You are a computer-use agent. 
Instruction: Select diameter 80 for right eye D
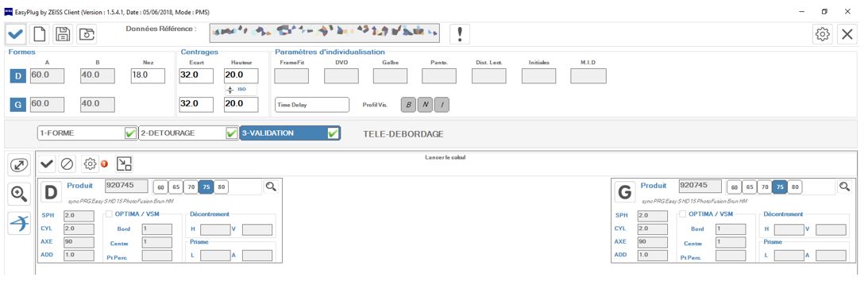click(222, 187)
